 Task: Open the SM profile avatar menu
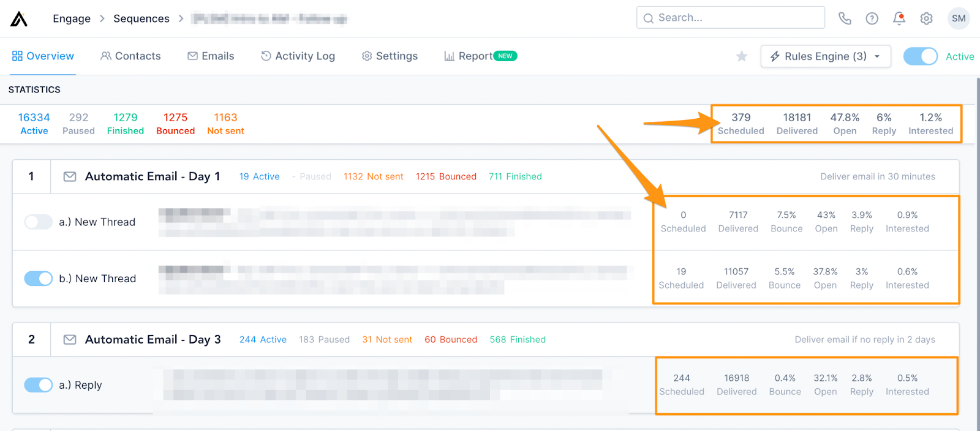(958, 18)
